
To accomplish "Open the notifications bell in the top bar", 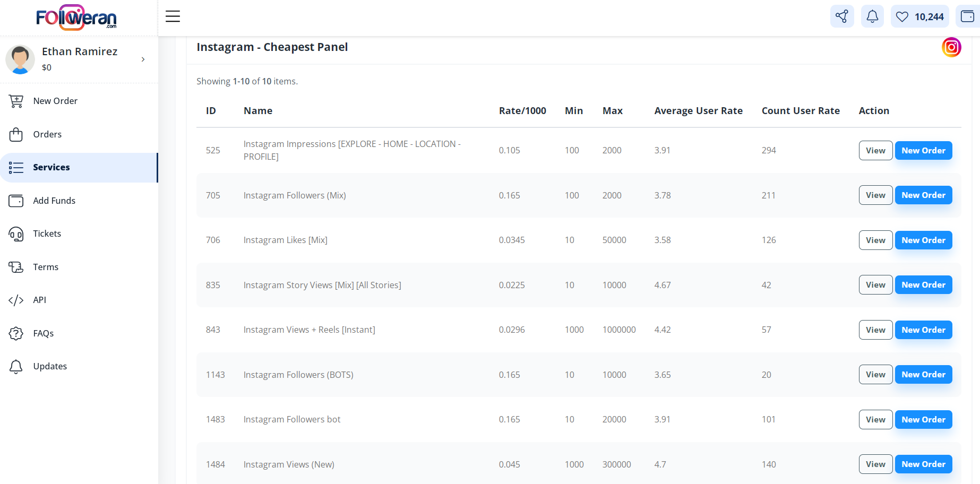I will pyautogui.click(x=872, y=16).
